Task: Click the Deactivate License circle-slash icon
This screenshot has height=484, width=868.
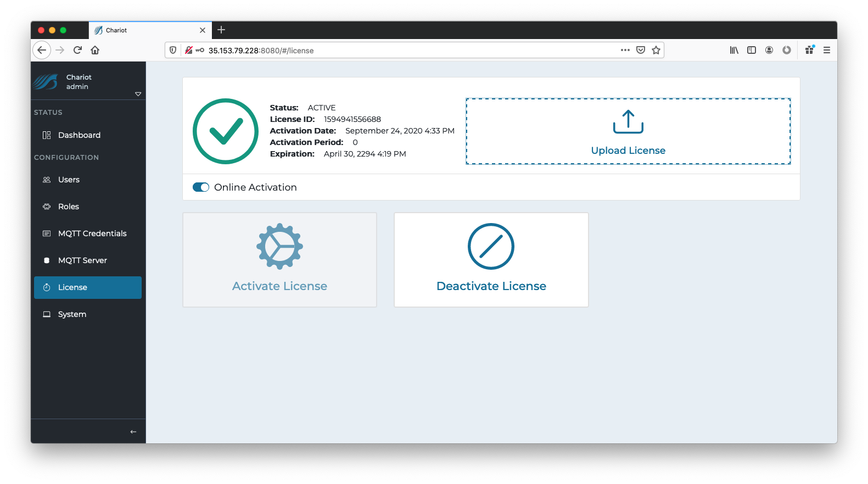Action: pyautogui.click(x=491, y=246)
